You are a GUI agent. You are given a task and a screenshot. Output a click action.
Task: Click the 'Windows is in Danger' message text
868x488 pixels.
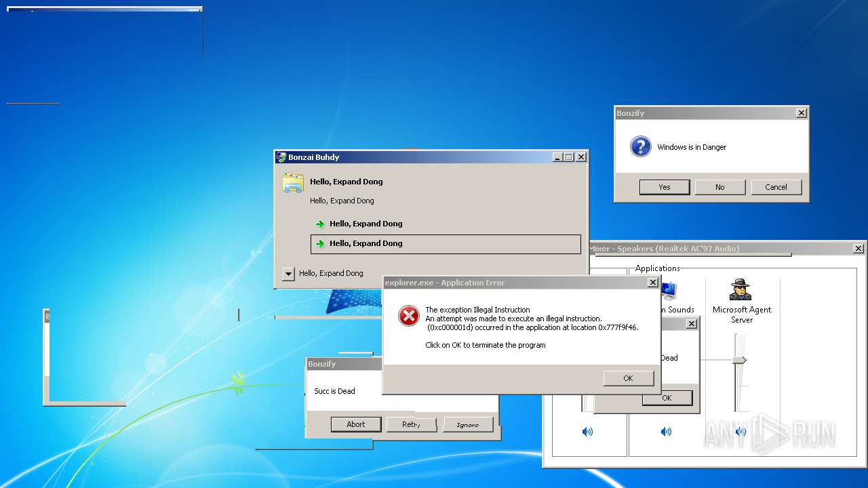coord(692,147)
